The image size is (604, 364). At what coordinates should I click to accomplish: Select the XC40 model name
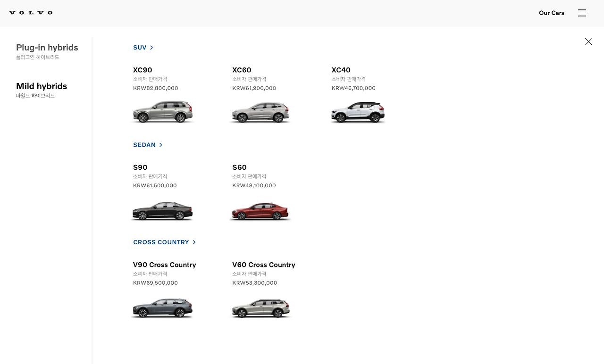[341, 70]
